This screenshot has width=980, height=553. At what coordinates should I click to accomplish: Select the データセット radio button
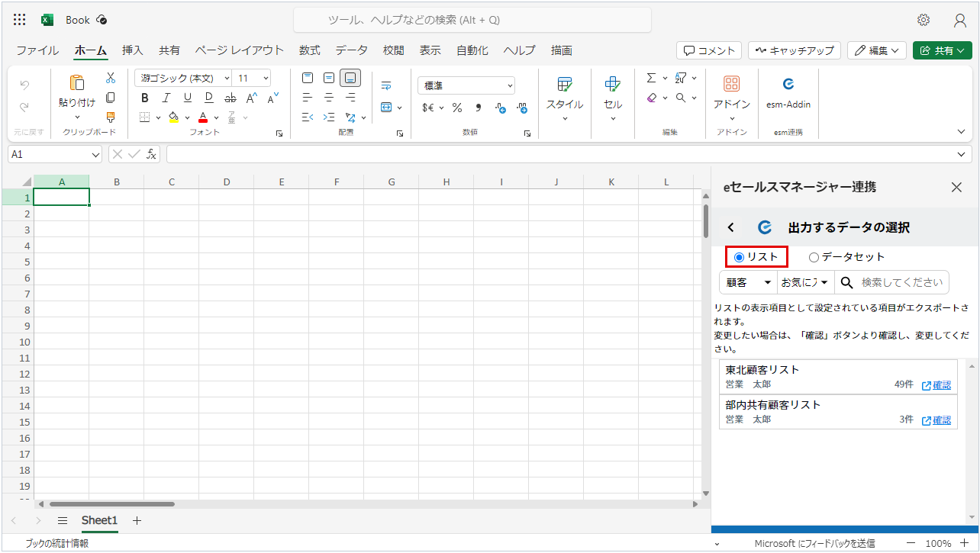(814, 257)
